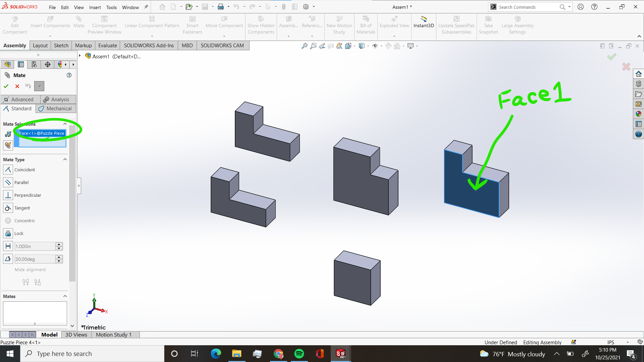Switch to the Mechanical mates tab
The height and width of the screenshot is (362, 644).
(x=56, y=108)
